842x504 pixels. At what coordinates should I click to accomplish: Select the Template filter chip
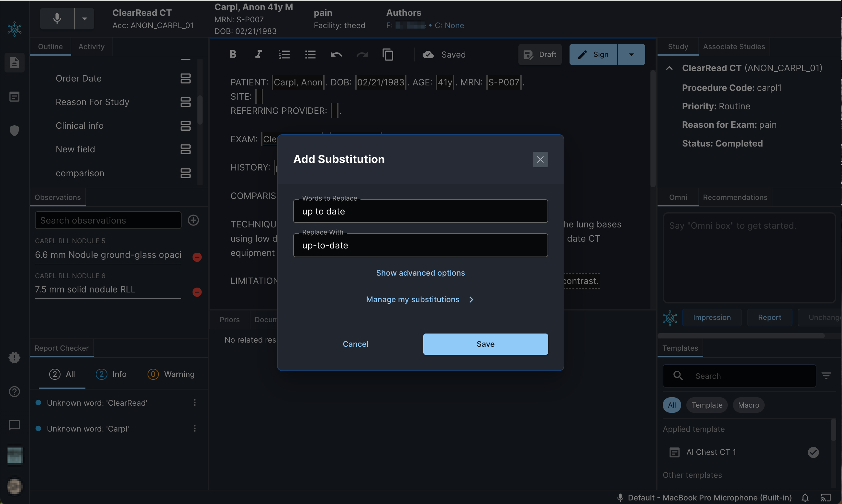click(707, 405)
